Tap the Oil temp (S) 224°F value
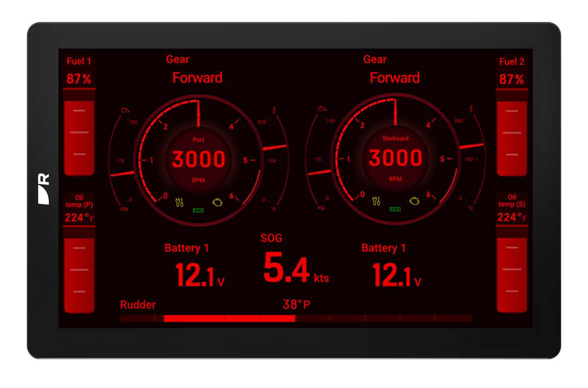The image size is (588, 388). tap(512, 217)
